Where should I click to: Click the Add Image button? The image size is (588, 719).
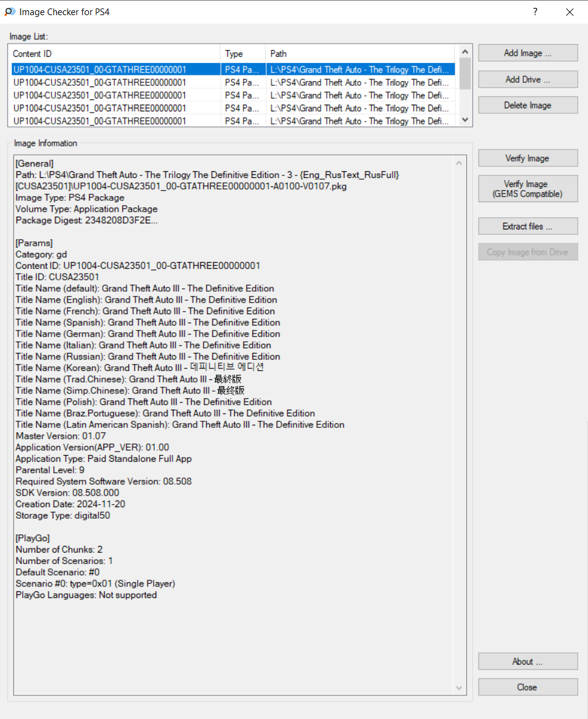528,53
